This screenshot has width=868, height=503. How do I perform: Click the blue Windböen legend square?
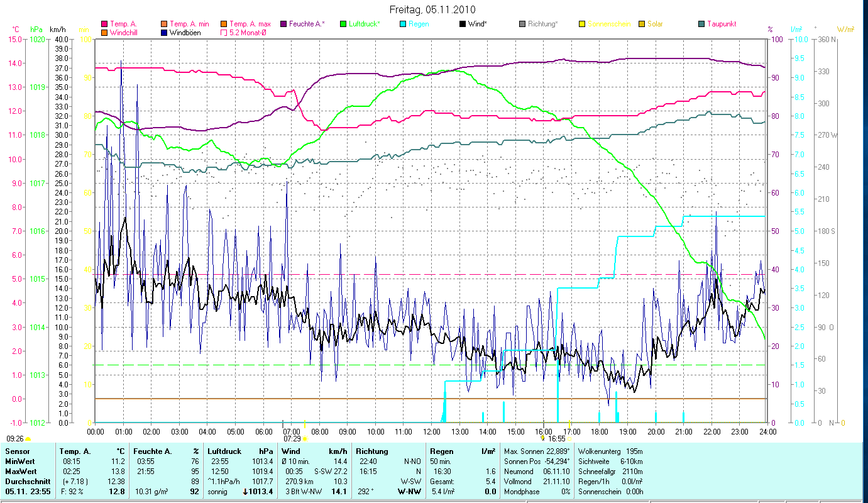click(164, 33)
